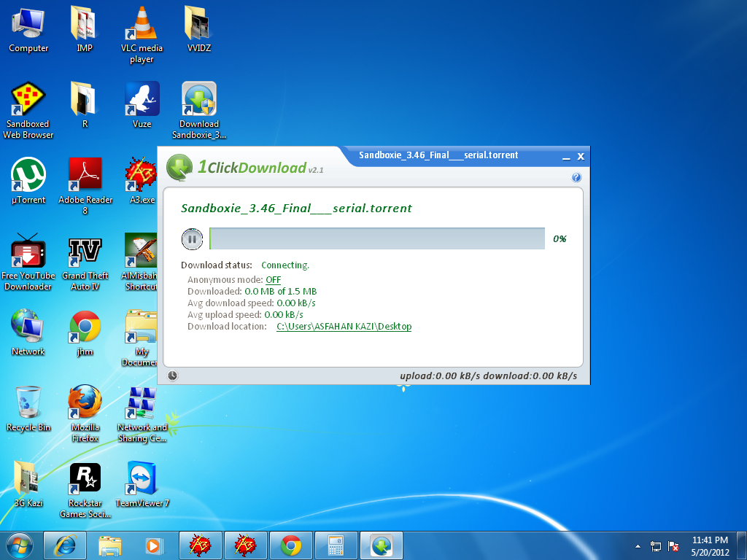Open the Vuze desktop shortcut

click(142, 99)
